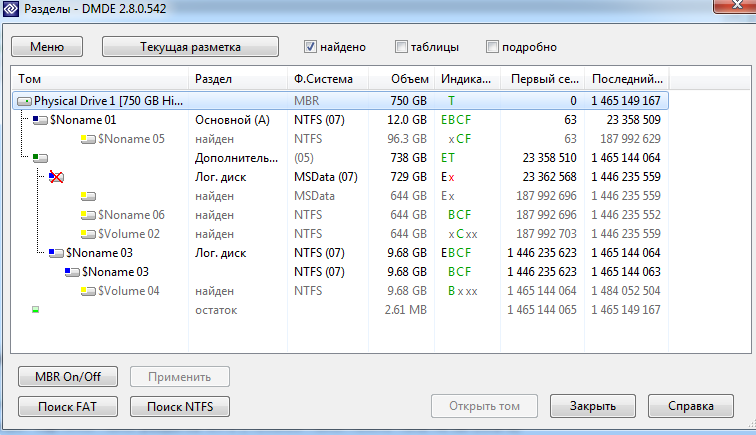The height and width of the screenshot is (435, 756).
Task: Click the Текущая разметка button
Action: point(190,47)
